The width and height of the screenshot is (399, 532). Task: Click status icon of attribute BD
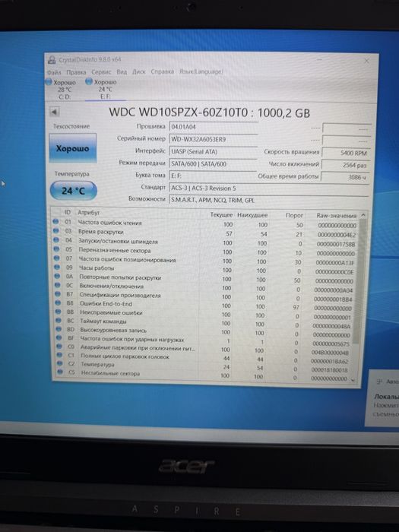[x=59, y=329]
